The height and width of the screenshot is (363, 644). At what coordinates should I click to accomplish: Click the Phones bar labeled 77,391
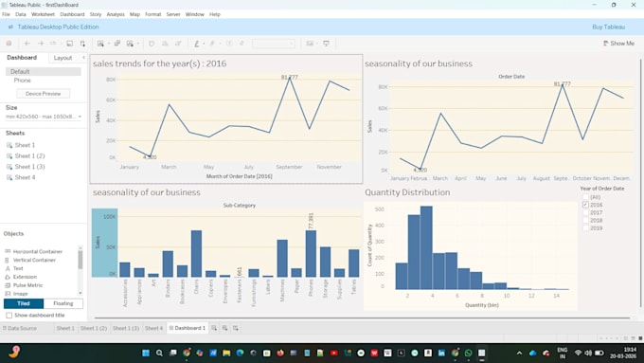[x=311, y=254]
